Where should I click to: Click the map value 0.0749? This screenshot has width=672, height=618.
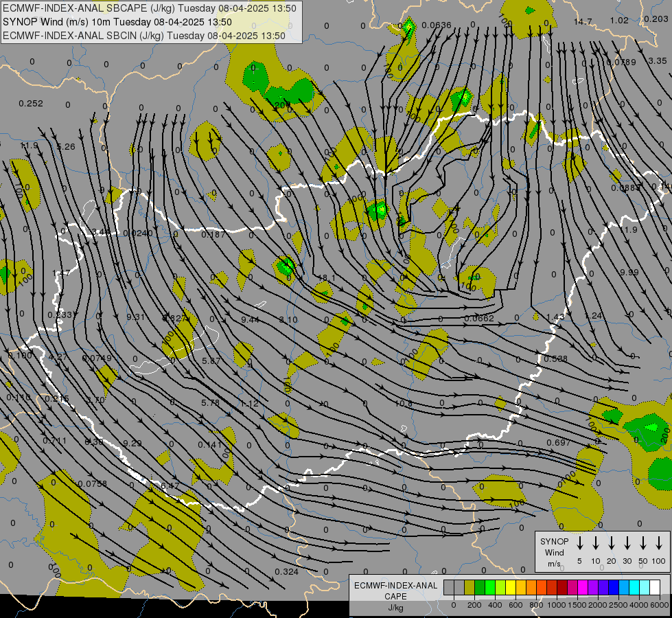(97, 358)
